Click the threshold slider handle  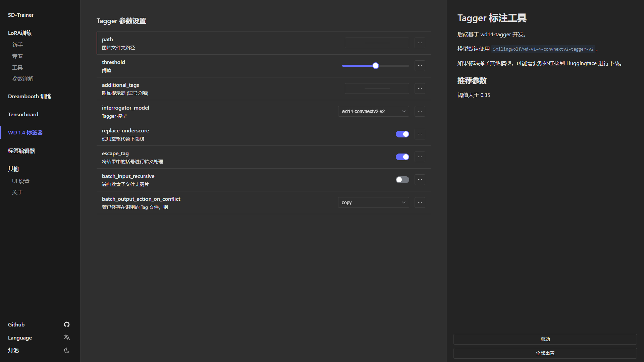376,66
